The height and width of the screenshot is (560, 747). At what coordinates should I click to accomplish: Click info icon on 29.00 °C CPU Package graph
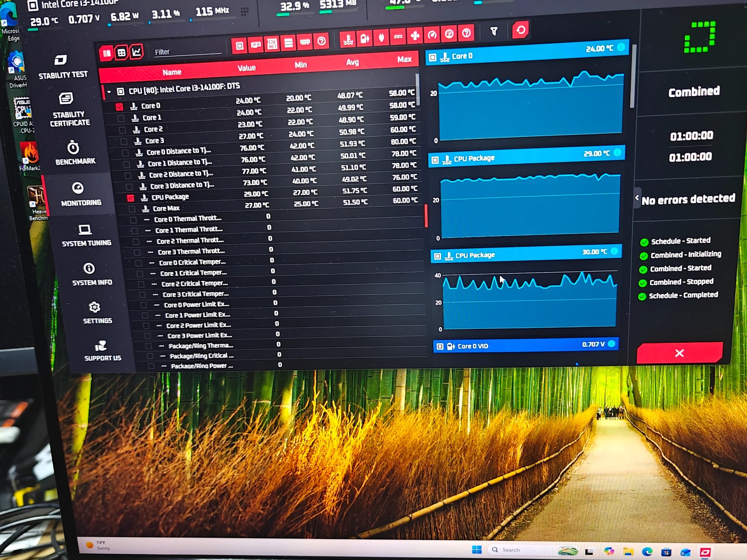pyautogui.click(x=617, y=152)
